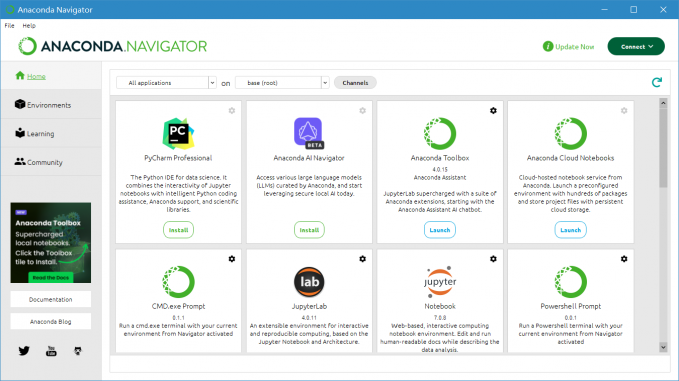Open Powershell Prompt settings gear

tap(624, 259)
